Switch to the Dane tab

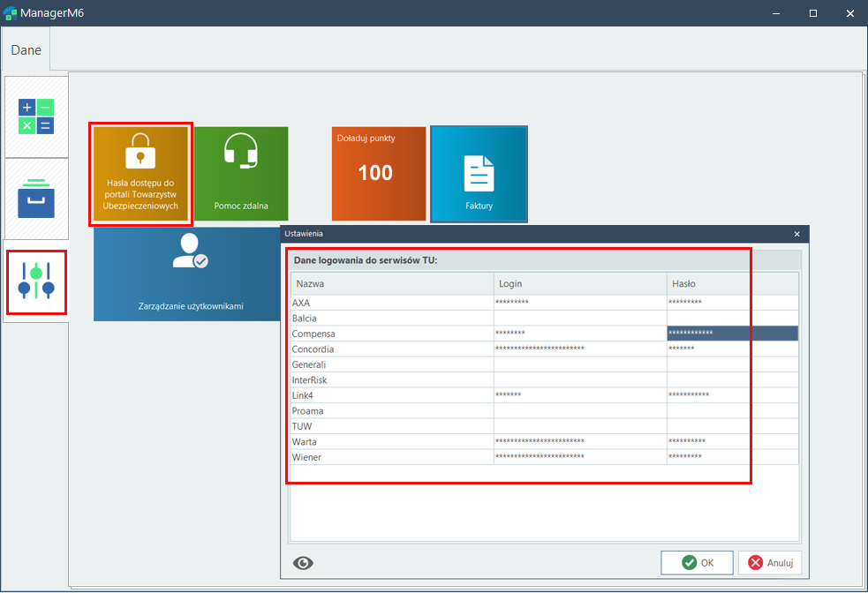pyautogui.click(x=26, y=49)
